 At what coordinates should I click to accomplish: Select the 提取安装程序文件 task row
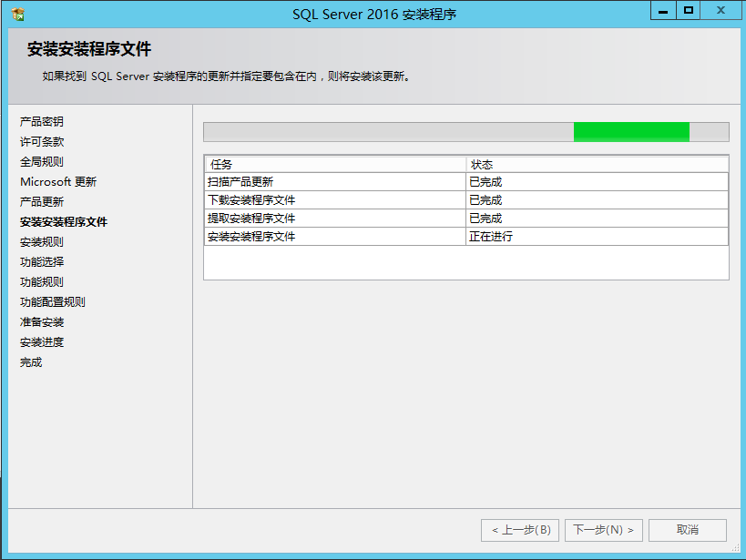pos(466,219)
